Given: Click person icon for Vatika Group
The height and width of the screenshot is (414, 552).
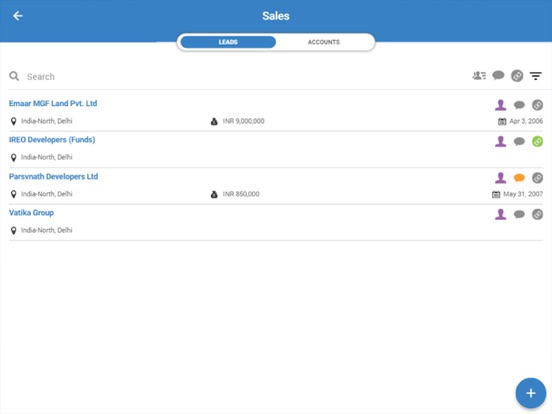Looking at the screenshot, I should tap(500, 214).
